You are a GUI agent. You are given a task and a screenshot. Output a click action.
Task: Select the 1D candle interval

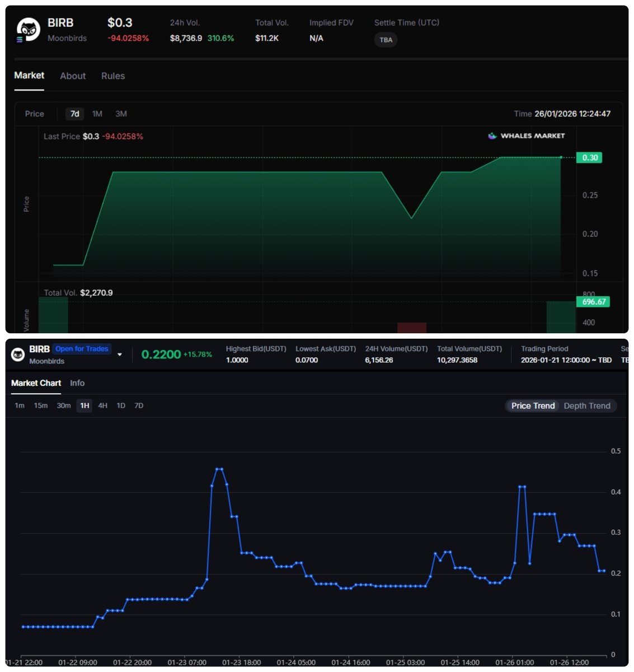120,405
